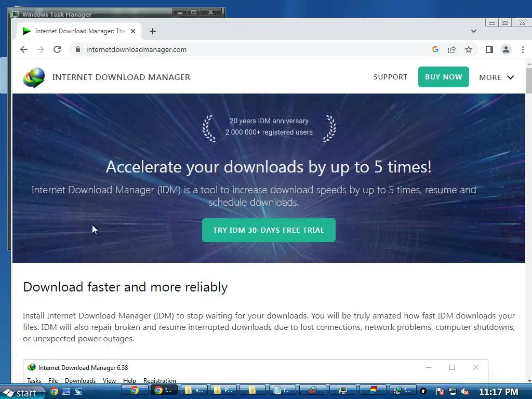This screenshot has height=399, width=532.
Task: Open folder 'a...' taskbar button
Action: (194, 391)
